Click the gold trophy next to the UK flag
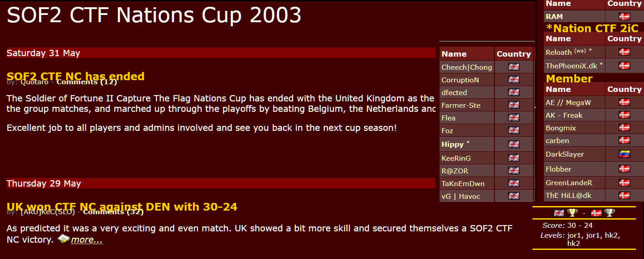The width and height of the screenshot is (644, 259). coord(572,213)
